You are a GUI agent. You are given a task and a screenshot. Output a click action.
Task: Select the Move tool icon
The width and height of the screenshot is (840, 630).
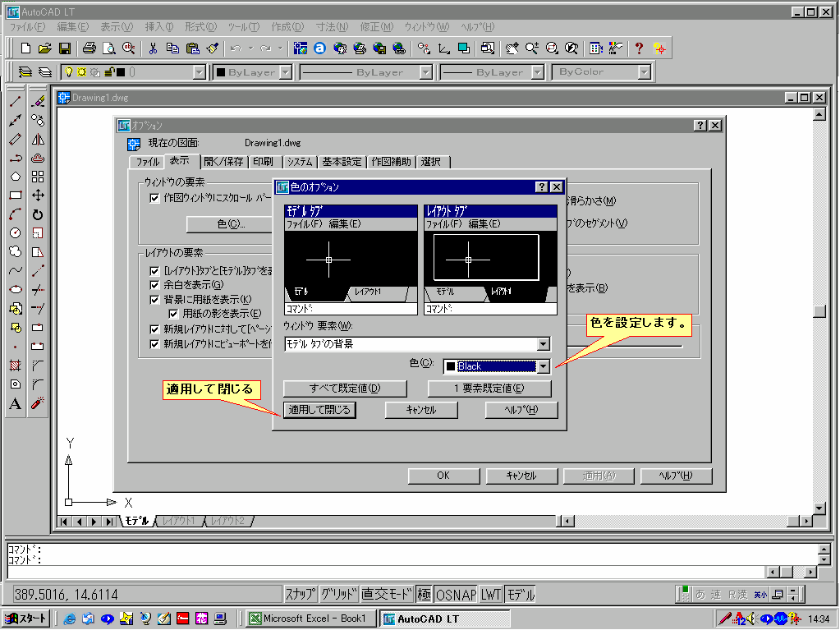(x=38, y=195)
